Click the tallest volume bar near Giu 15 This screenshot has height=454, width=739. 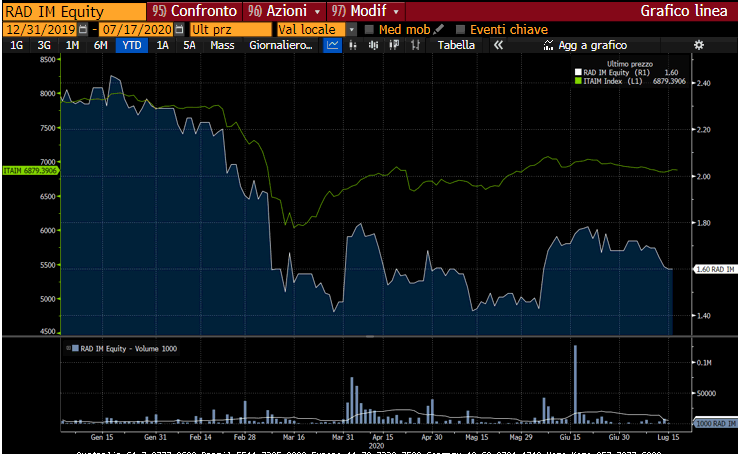click(x=575, y=384)
